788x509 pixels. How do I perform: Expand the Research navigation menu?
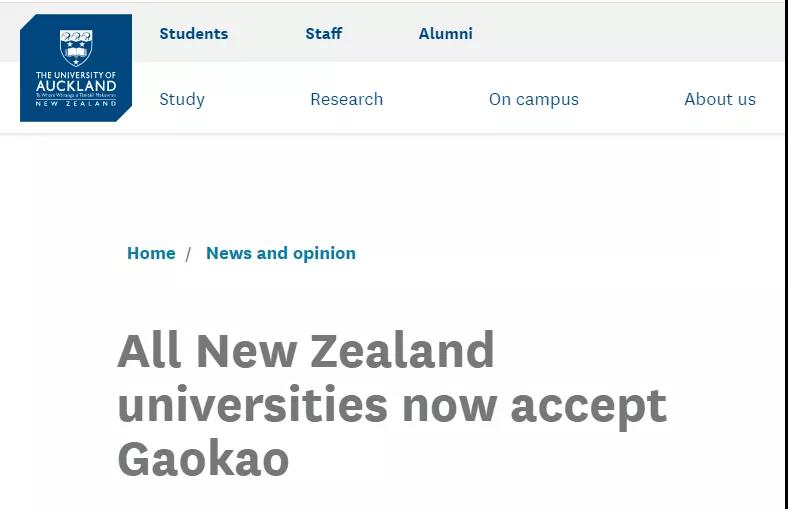tap(347, 99)
